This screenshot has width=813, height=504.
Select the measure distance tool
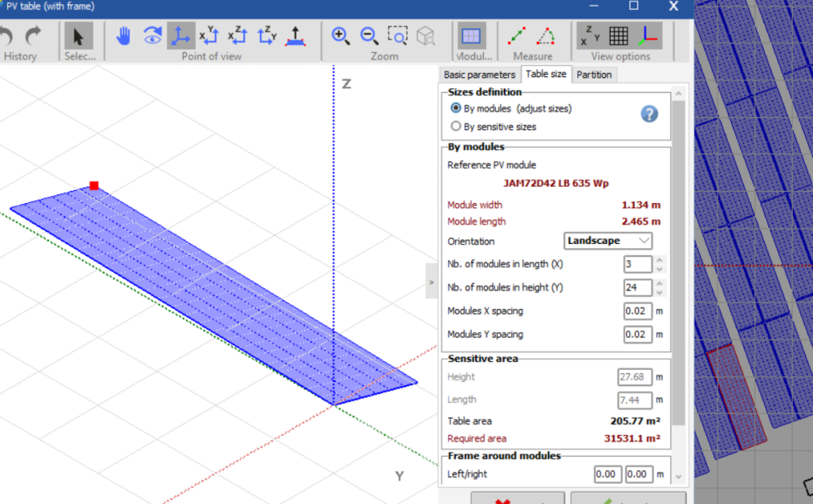tap(517, 36)
